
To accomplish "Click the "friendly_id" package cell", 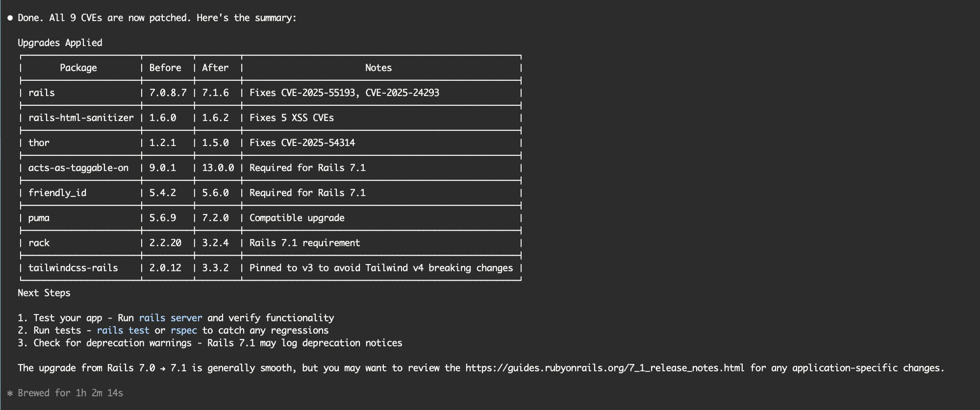I will pyautogui.click(x=57, y=193).
